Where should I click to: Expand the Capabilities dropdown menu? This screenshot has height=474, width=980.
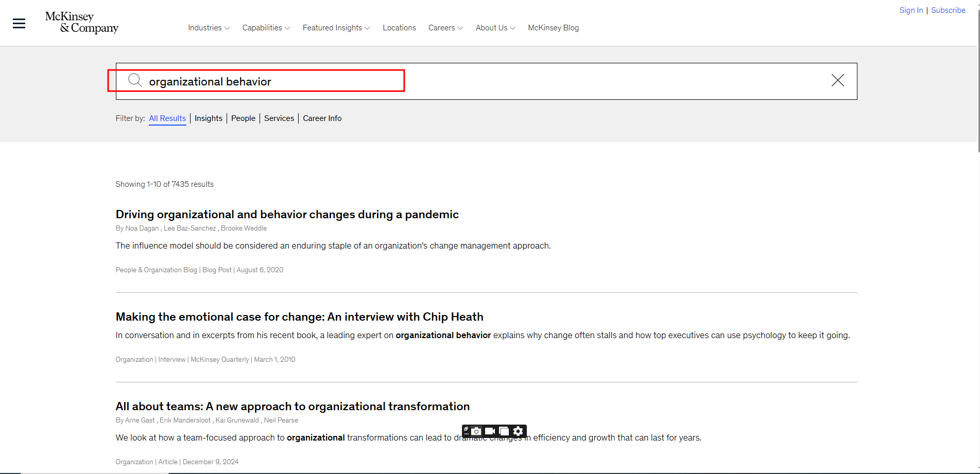pos(266,28)
